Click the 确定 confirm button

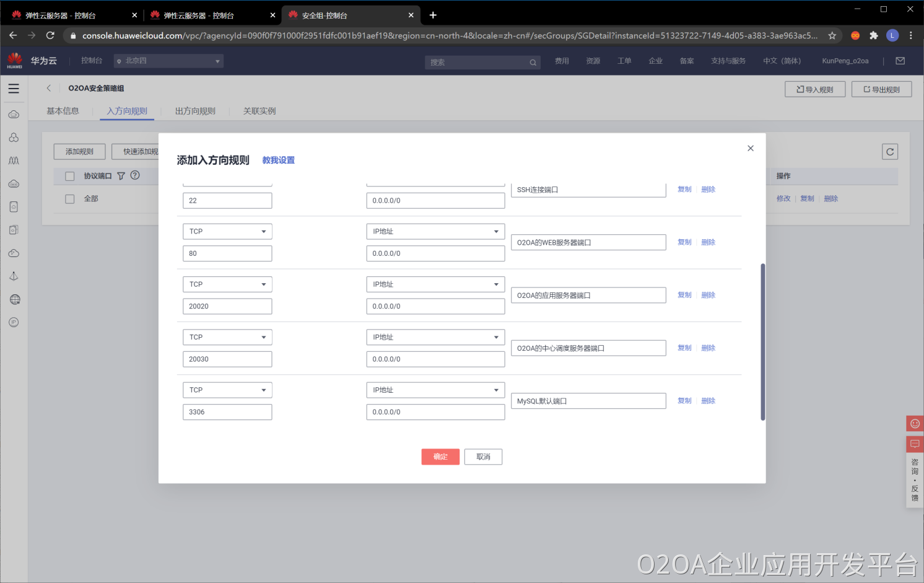[x=440, y=457]
